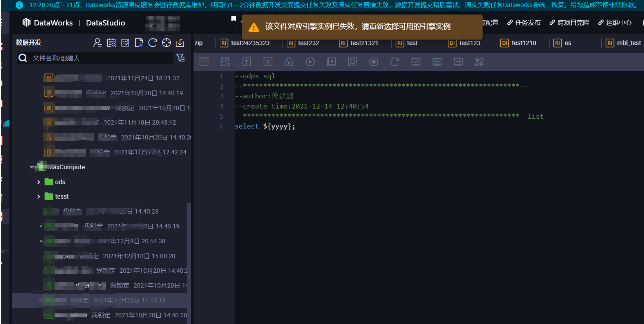The height and width of the screenshot is (324, 644).
Task: Run the SQL script
Action: click(310, 62)
